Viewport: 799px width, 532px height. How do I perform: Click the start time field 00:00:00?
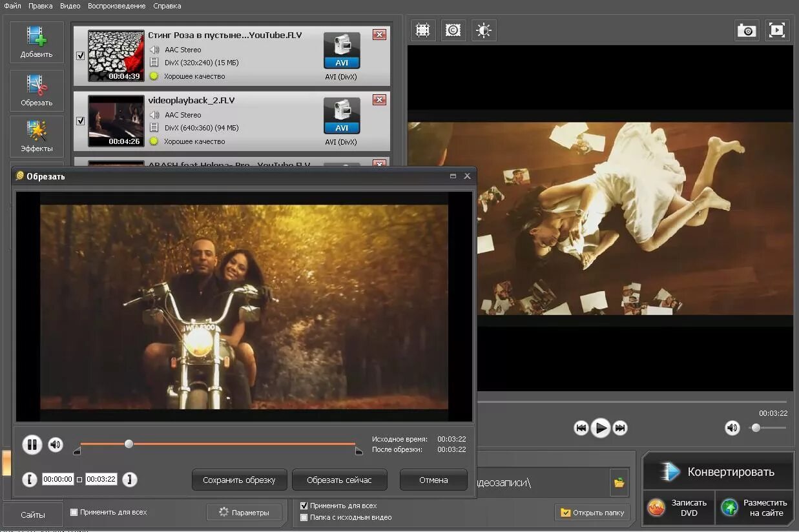58,480
